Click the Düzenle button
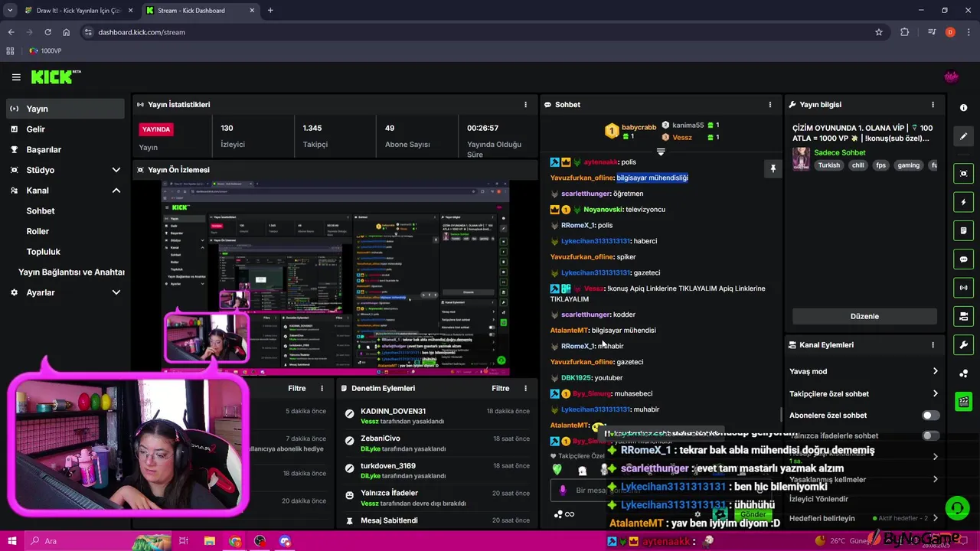 click(x=864, y=316)
